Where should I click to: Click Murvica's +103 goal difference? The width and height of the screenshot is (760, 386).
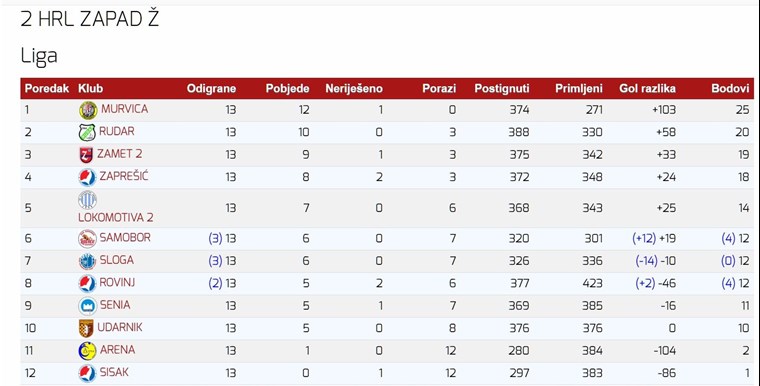coord(664,110)
